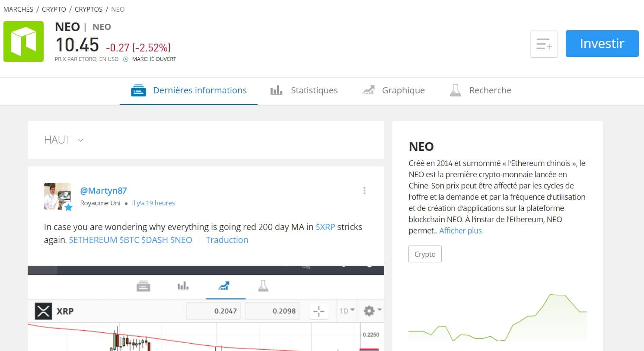Click the Graphique trend arrow icon
The image size is (644, 351).
pos(368,90)
